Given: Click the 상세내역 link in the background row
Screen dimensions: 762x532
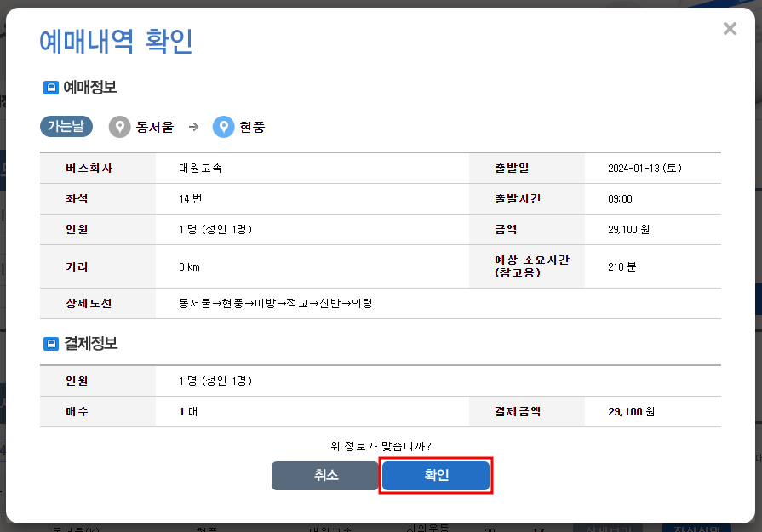Looking at the screenshot, I should coord(608,528).
